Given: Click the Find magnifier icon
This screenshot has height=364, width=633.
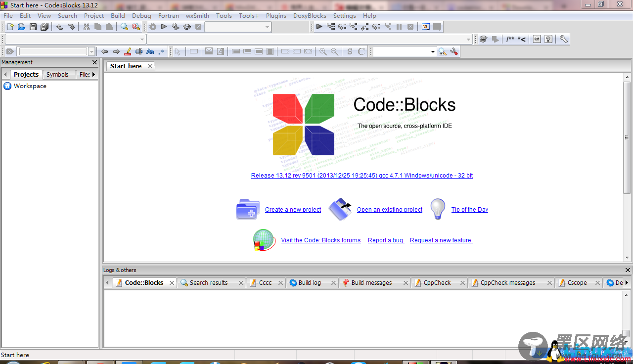Looking at the screenshot, I should (x=125, y=27).
